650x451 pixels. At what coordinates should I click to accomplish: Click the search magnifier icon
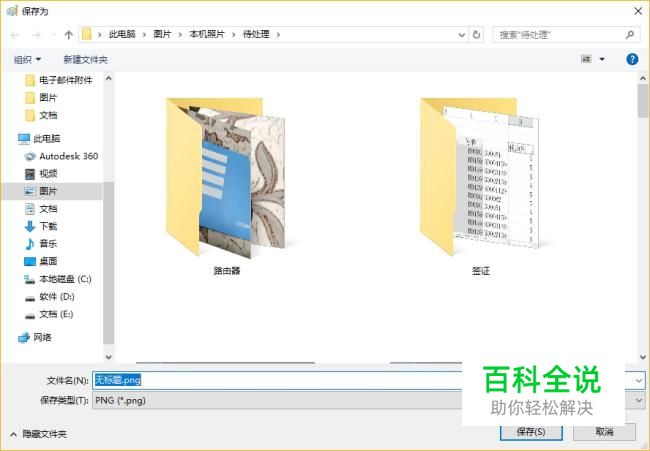(x=630, y=35)
